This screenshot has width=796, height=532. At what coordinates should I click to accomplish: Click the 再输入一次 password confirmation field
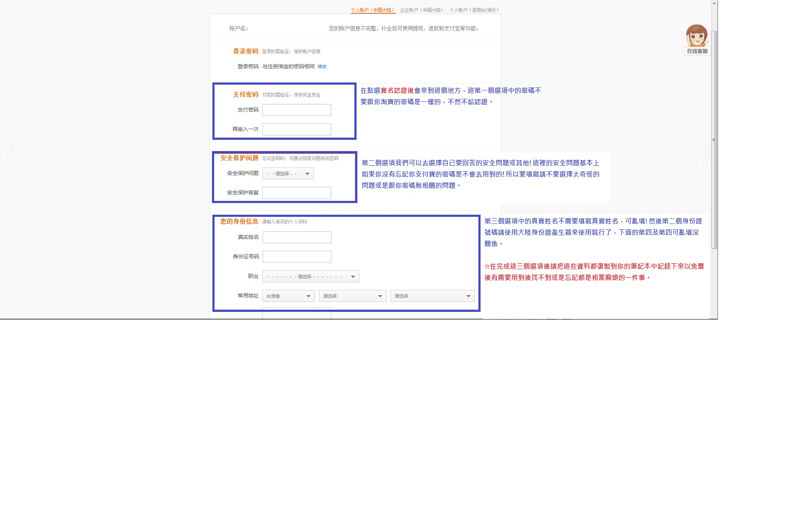pos(297,129)
